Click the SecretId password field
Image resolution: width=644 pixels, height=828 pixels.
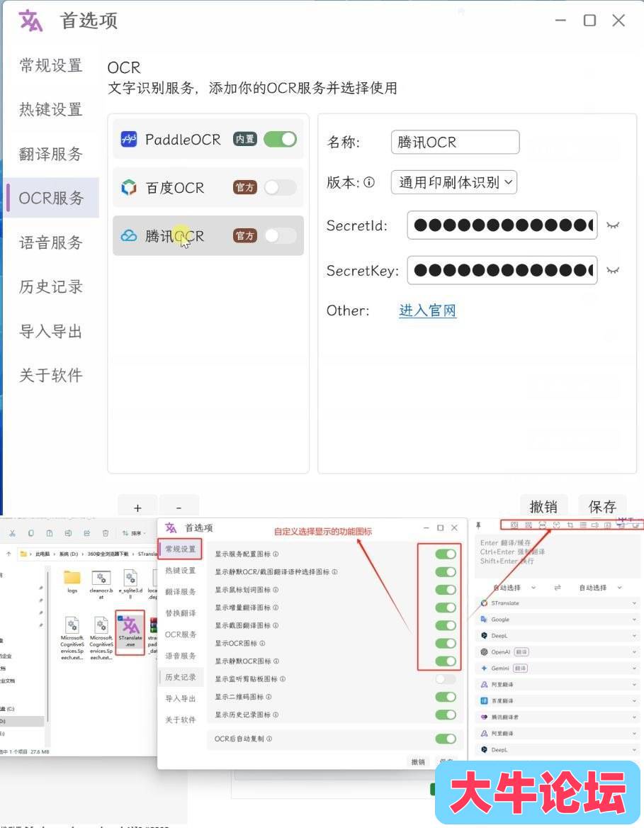(x=502, y=225)
